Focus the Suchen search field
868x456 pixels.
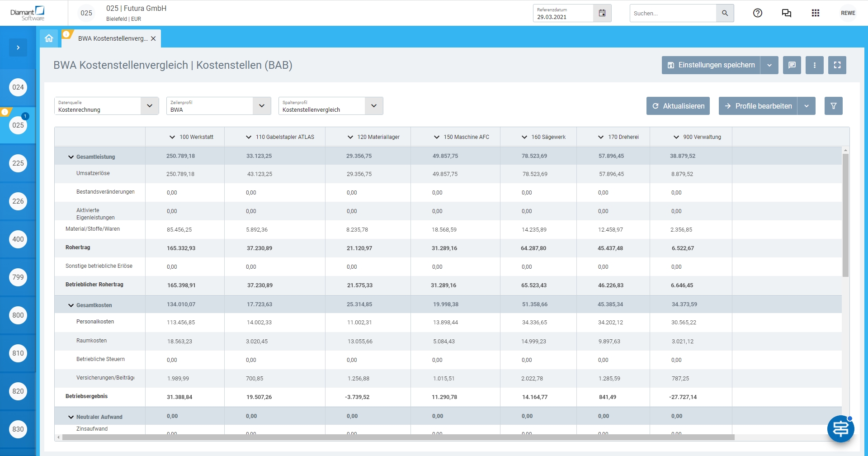(673, 13)
